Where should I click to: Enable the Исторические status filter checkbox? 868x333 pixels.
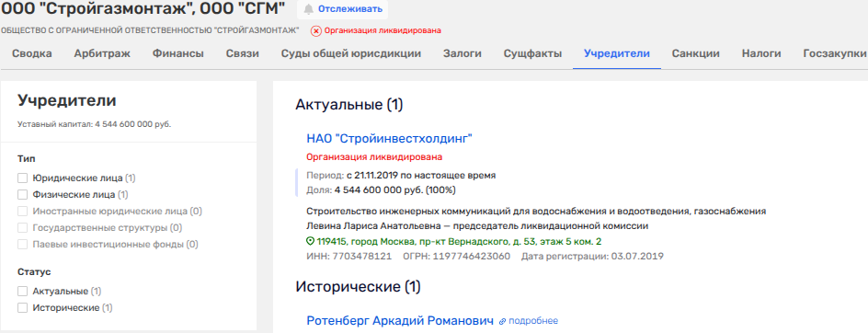click(23, 307)
